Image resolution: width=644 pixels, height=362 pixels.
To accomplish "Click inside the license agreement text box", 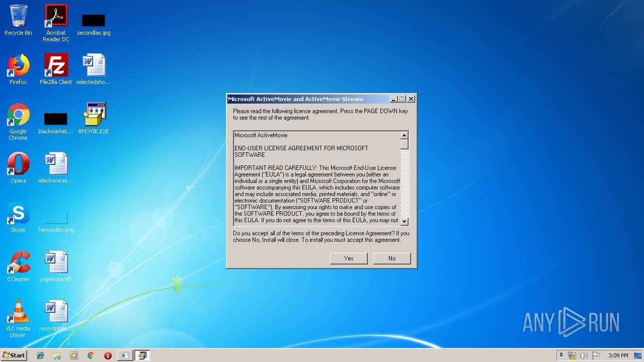I will point(317,178).
